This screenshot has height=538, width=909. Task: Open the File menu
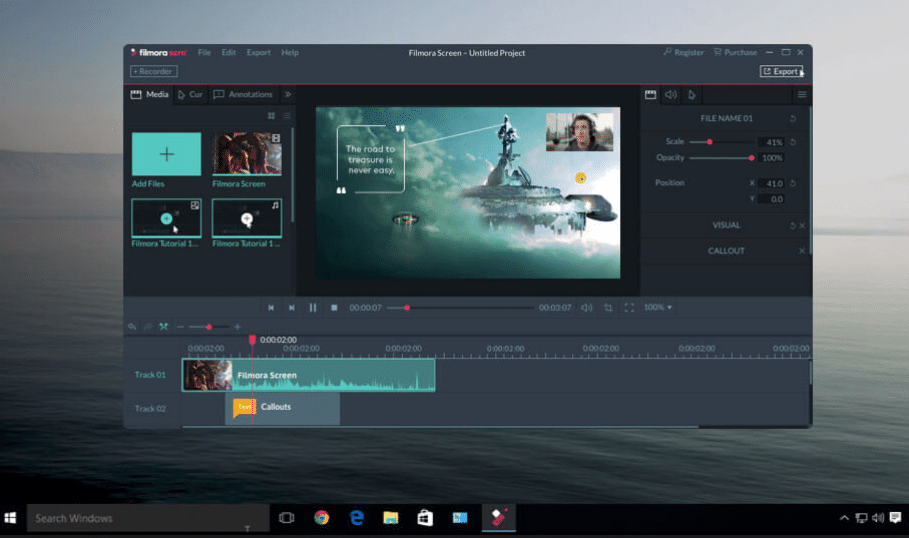204,52
